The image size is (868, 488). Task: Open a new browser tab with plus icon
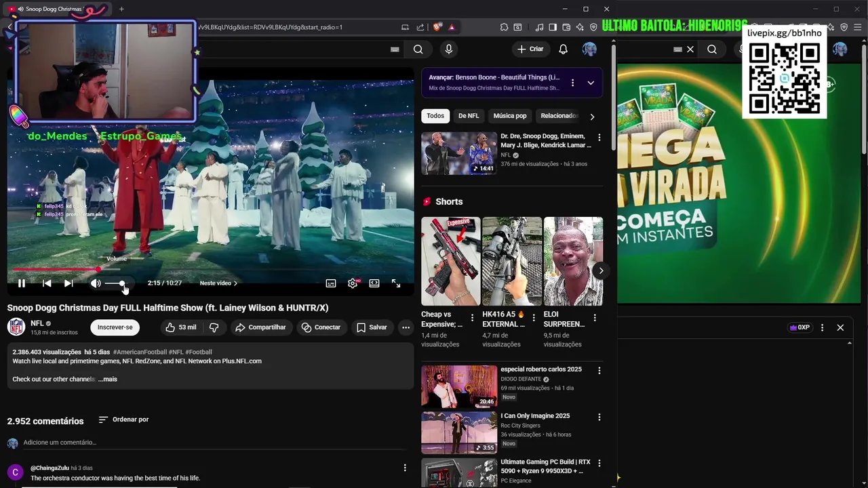(x=121, y=9)
